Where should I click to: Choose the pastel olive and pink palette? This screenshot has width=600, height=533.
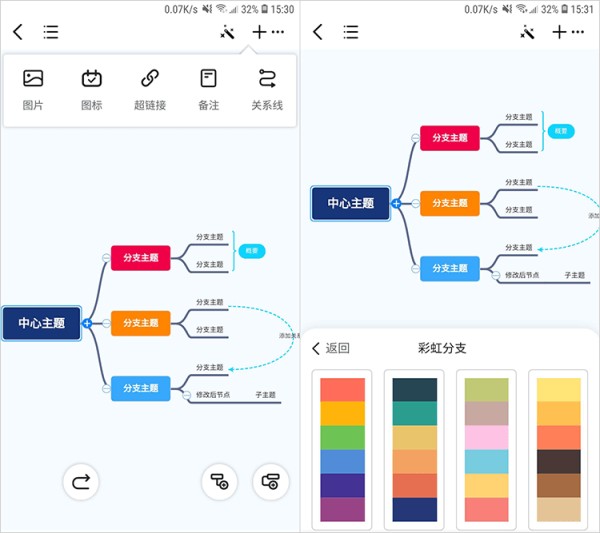pos(486,450)
